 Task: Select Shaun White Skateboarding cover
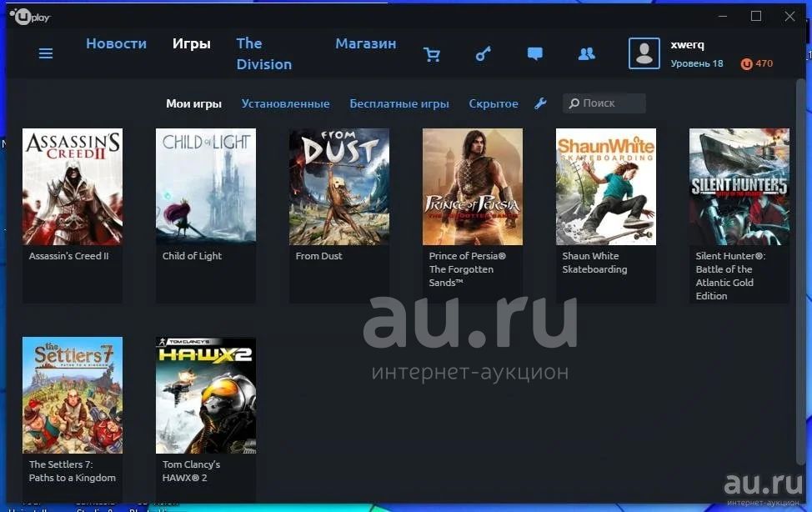coord(606,187)
